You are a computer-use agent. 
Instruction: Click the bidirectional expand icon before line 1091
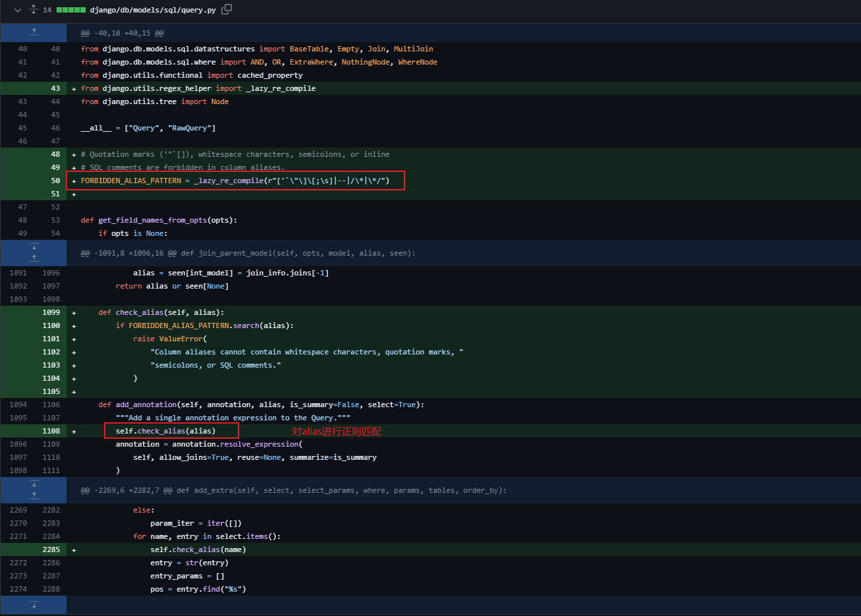point(34,252)
